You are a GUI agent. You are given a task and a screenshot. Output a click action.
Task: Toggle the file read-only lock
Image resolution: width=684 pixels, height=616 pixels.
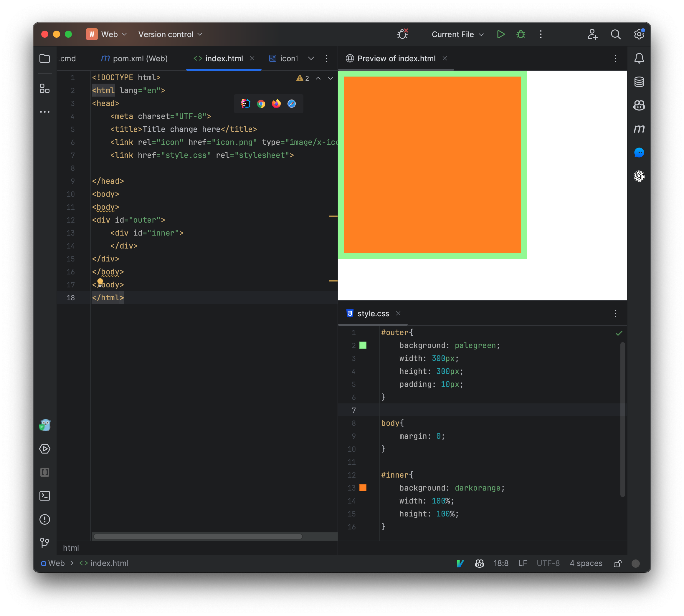[x=618, y=563]
